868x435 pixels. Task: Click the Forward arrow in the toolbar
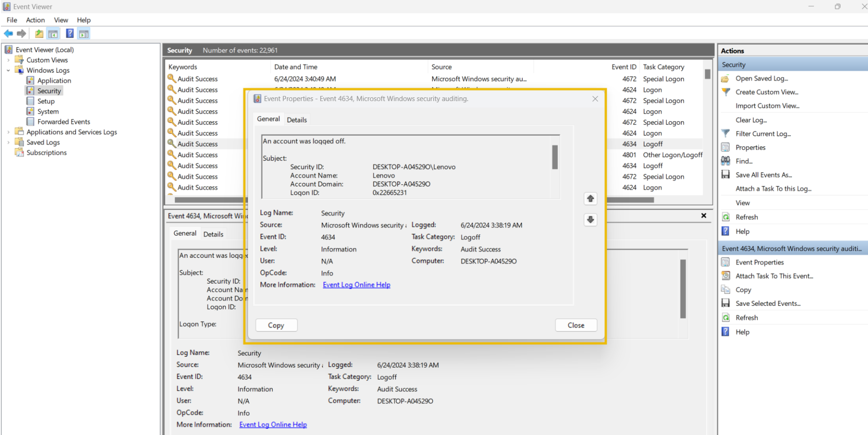[21, 34]
